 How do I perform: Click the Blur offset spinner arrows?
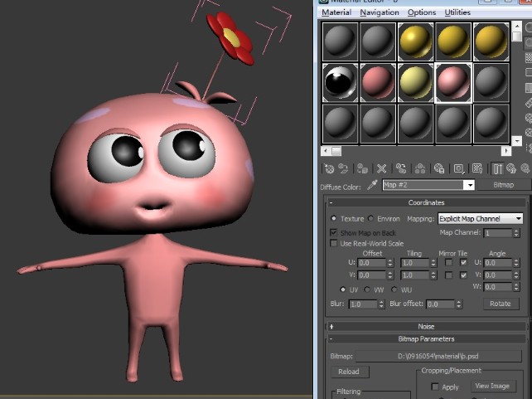(459, 304)
